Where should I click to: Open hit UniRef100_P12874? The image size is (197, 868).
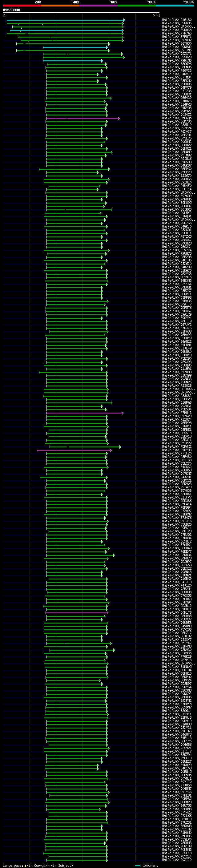click(x=177, y=419)
